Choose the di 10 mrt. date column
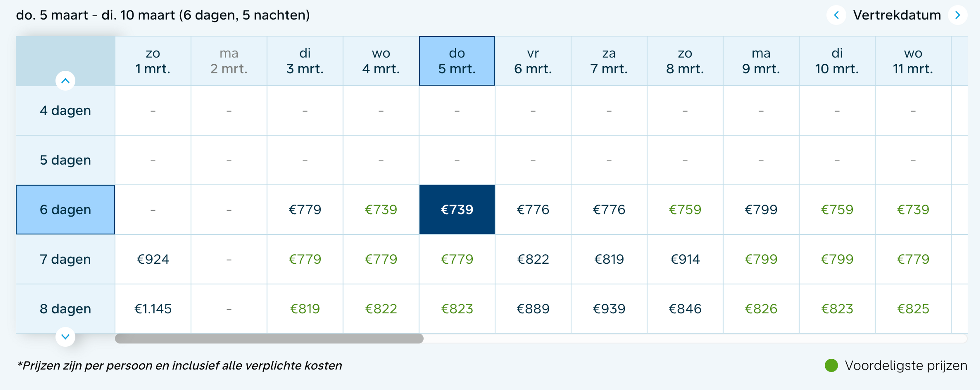The height and width of the screenshot is (390, 980). point(837,61)
